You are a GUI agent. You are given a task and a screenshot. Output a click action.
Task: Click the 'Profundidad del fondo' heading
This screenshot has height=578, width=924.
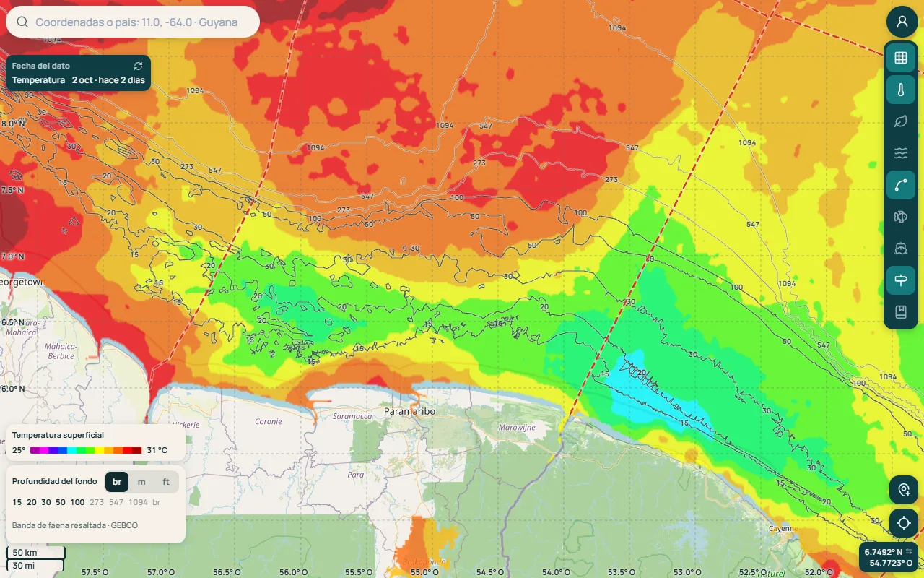click(x=55, y=481)
